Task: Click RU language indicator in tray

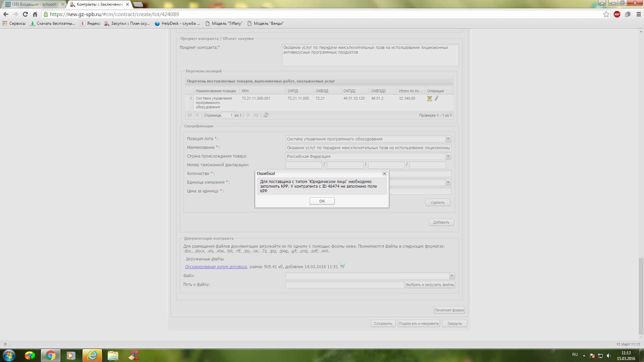Action: click(575, 355)
